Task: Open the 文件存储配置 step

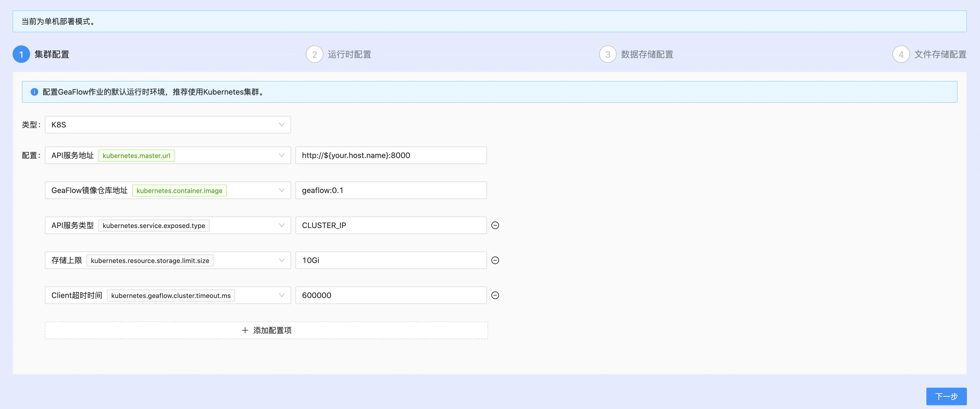Action: tap(940, 54)
